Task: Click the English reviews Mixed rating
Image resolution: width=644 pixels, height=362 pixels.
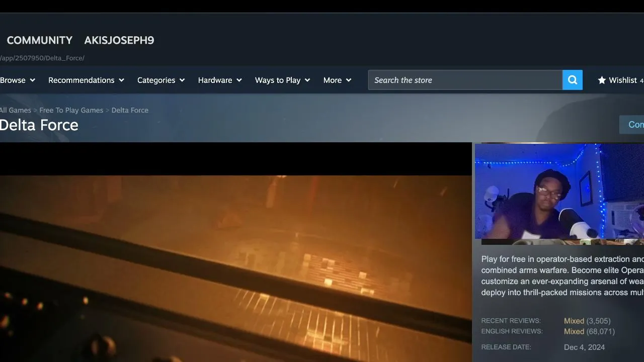Action: pyautogui.click(x=574, y=331)
